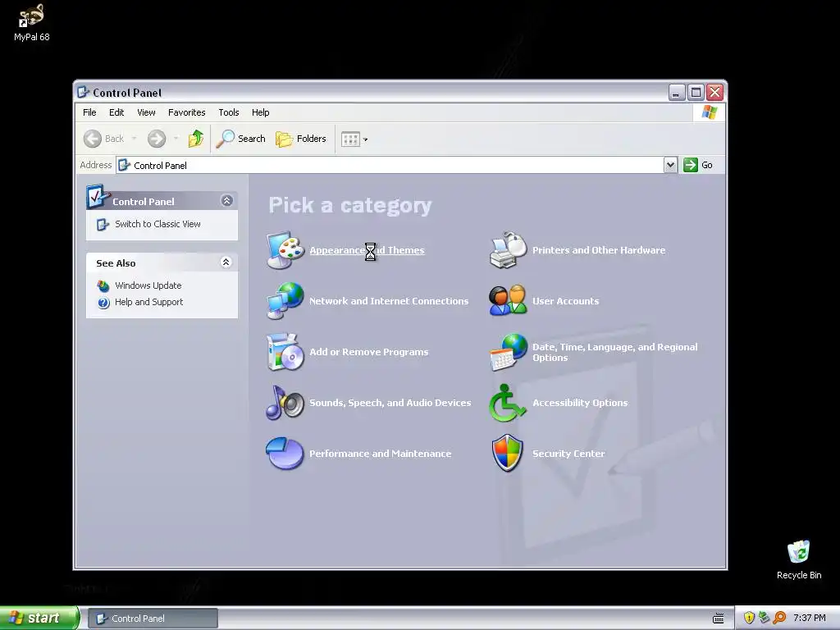This screenshot has height=630, width=840.
Task: Click the Control Panel taskbar button
Action: 153,619
